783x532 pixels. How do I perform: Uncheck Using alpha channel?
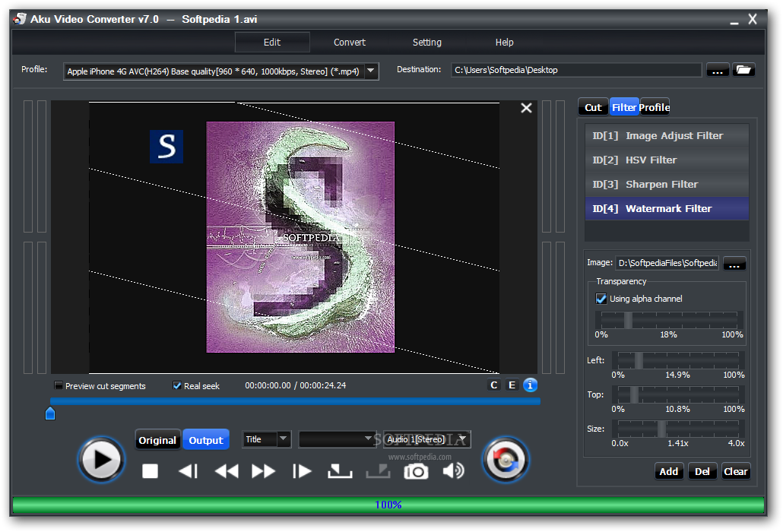coord(601,299)
